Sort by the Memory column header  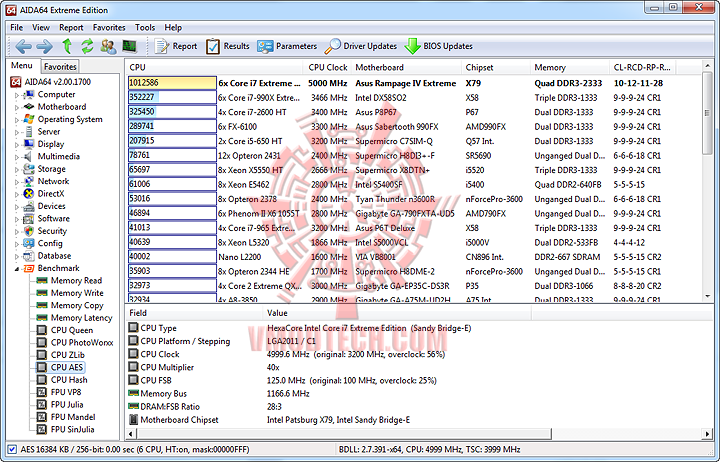click(569, 68)
